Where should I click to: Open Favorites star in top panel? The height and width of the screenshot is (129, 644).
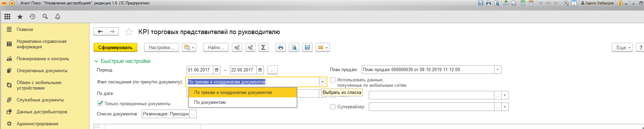[x=20, y=16]
